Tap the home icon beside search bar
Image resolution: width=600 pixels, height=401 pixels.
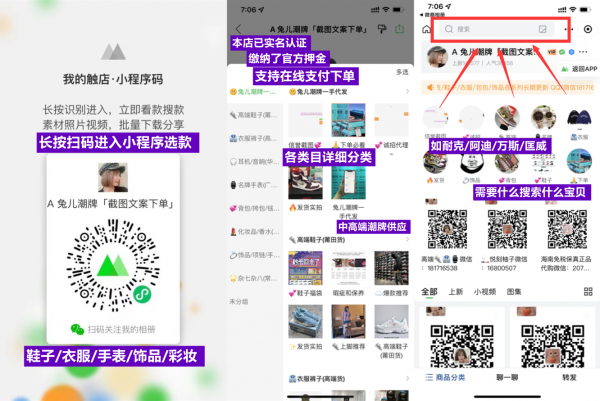pos(426,29)
